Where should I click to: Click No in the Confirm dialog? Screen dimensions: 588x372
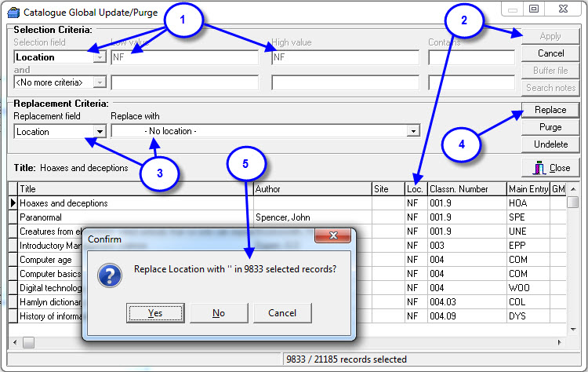tap(219, 313)
